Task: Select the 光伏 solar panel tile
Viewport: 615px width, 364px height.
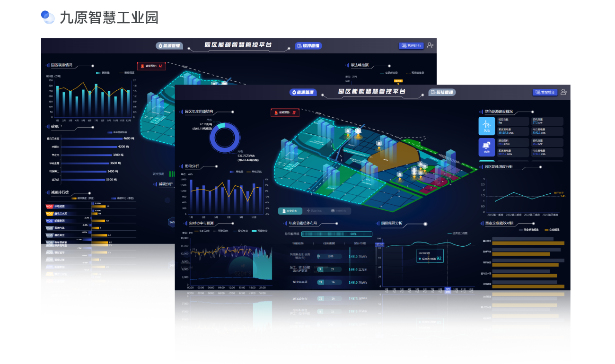Action: pyautogui.click(x=487, y=147)
